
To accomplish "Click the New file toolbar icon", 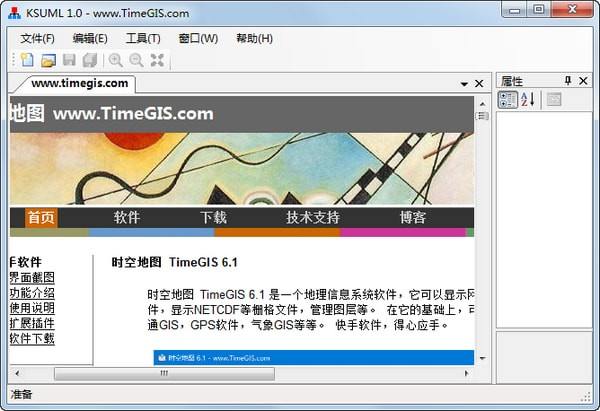I will click(27, 61).
